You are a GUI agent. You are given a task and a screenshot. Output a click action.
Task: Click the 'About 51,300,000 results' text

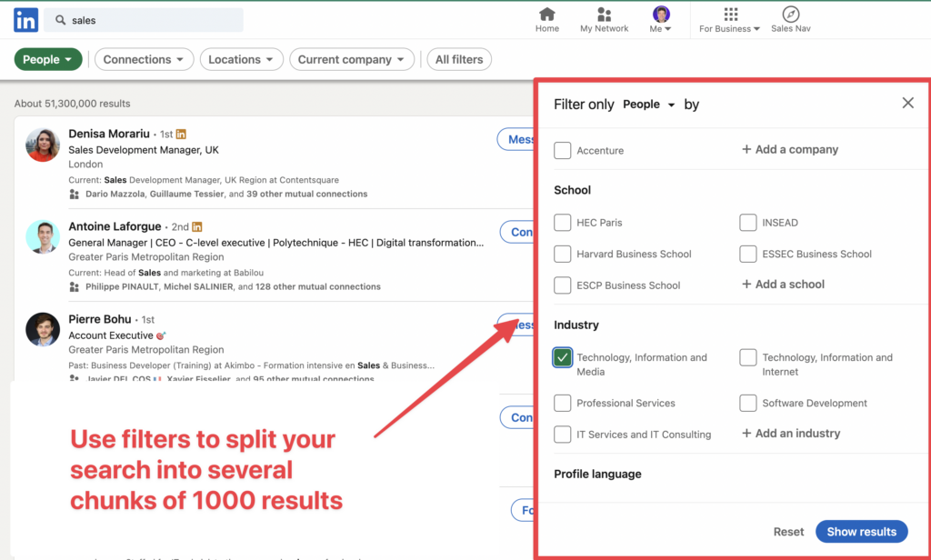point(73,104)
